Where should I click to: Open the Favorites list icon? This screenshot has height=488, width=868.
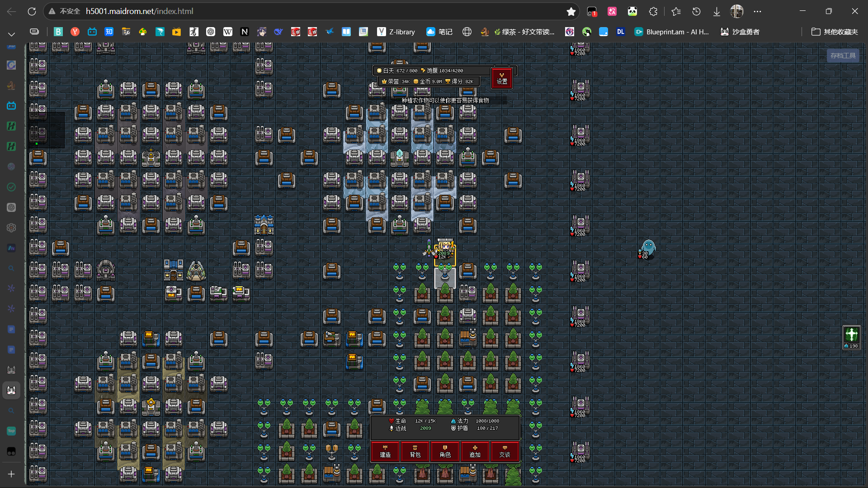point(676,11)
